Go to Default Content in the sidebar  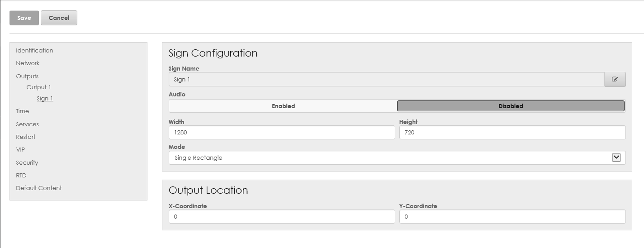pos(39,188)
